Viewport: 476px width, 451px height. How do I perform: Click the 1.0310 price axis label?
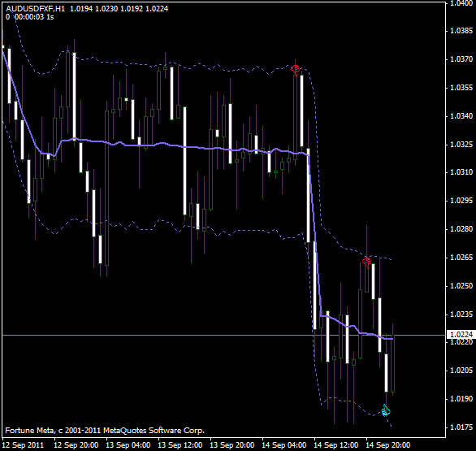[x=461, y=172]
